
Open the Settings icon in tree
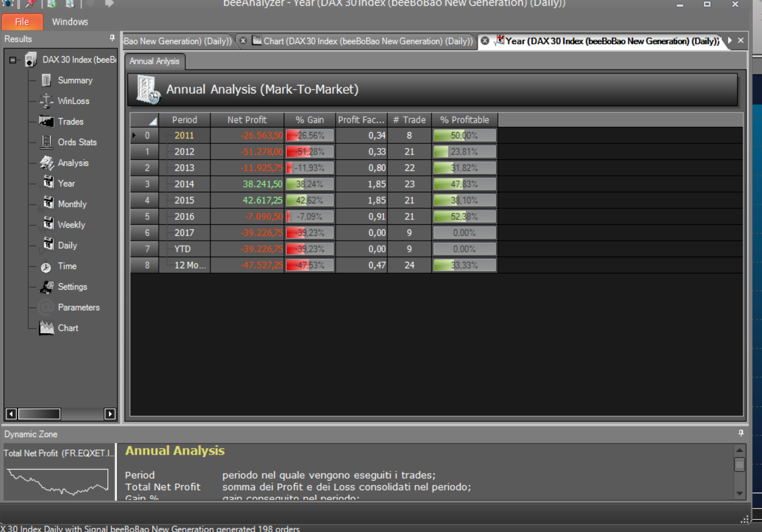[x=47, y=287]
